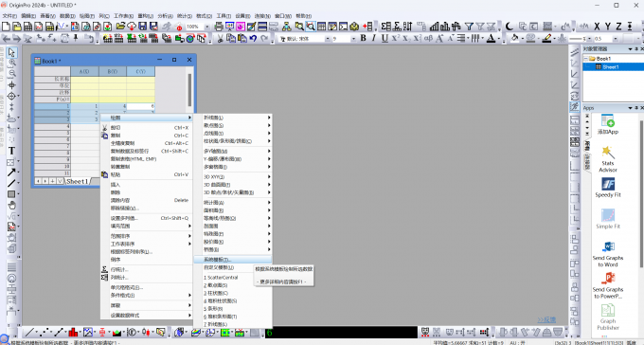Click the 添加App icon

click(608, 124)
